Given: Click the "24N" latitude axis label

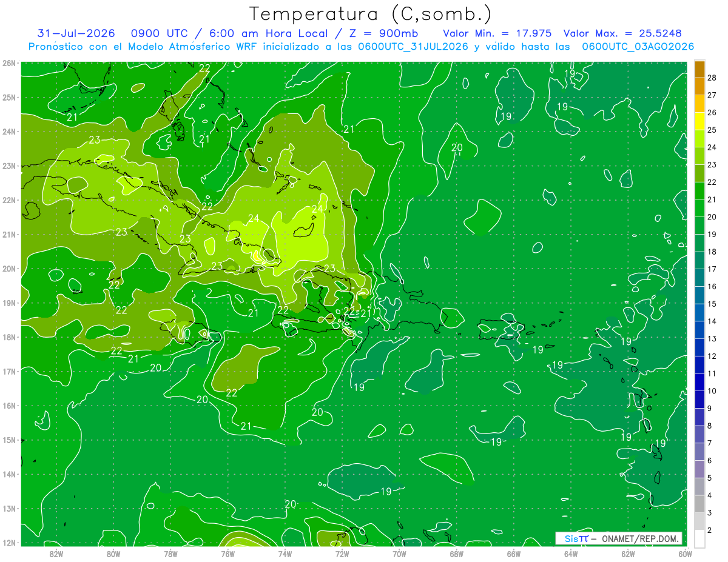Looking at the screenshot, I should (x=8, y=132).
